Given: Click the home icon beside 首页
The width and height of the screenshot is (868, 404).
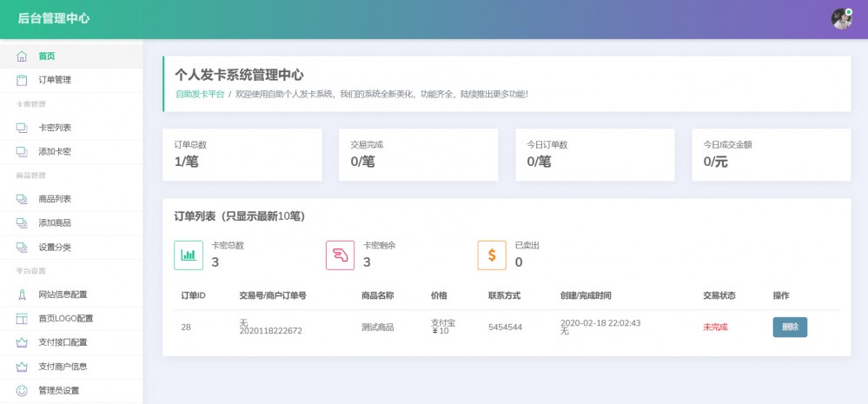Looking at the screenshot, I should click(x=22, y=56).
